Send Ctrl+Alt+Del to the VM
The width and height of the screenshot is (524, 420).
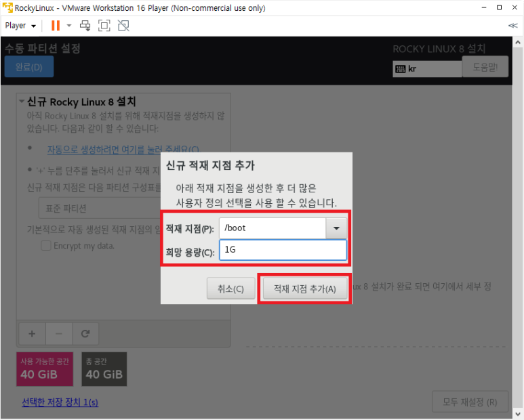pyautogui.click(x=85, y=26)
